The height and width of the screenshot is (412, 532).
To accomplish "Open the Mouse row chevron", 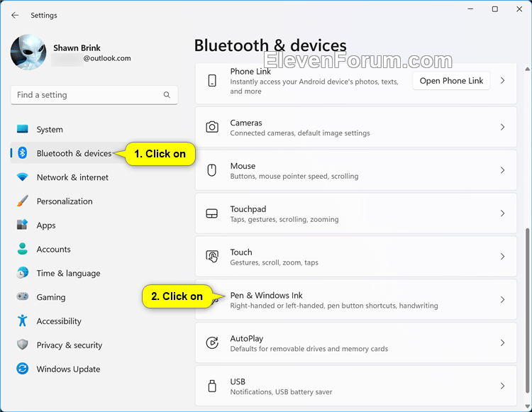I will click(502, 170).
